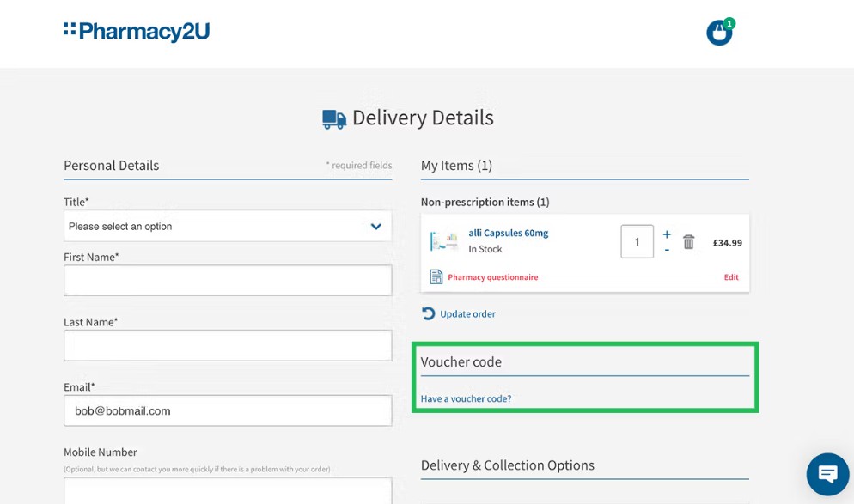Screen dimensions: 854x504
Task: Click the Title dropdown chevron arrow
Action: click(x=375, y=226)
